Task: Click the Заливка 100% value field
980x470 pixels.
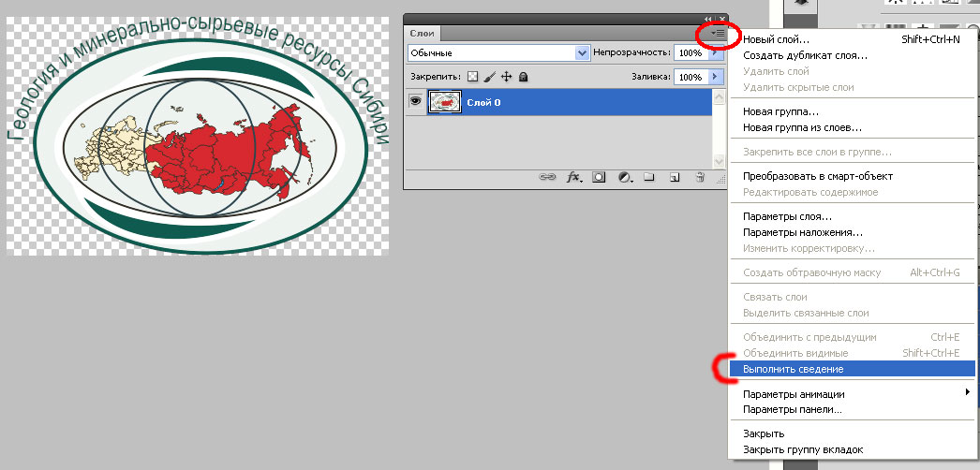Action: tap(691, 77)
